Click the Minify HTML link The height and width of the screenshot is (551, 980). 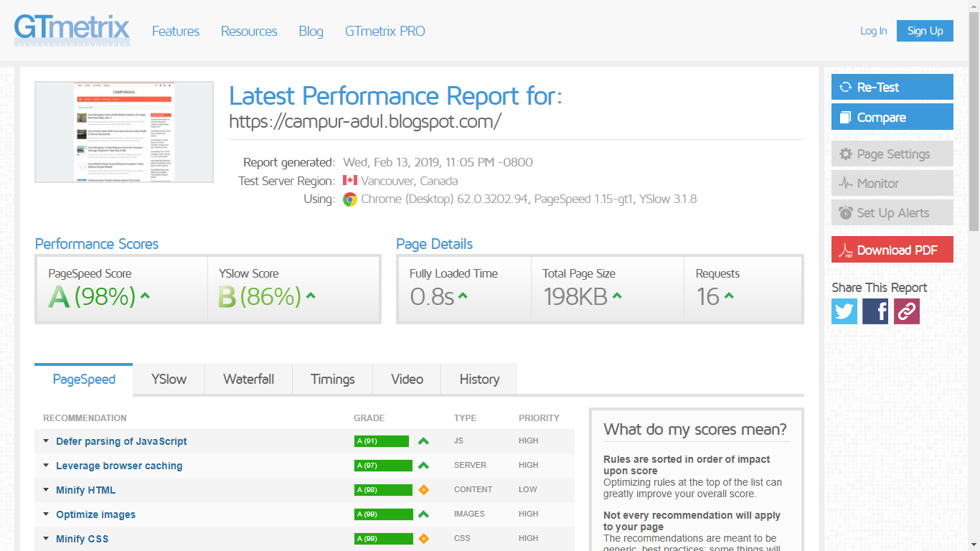pyautogui.click(x=85, y=490)
